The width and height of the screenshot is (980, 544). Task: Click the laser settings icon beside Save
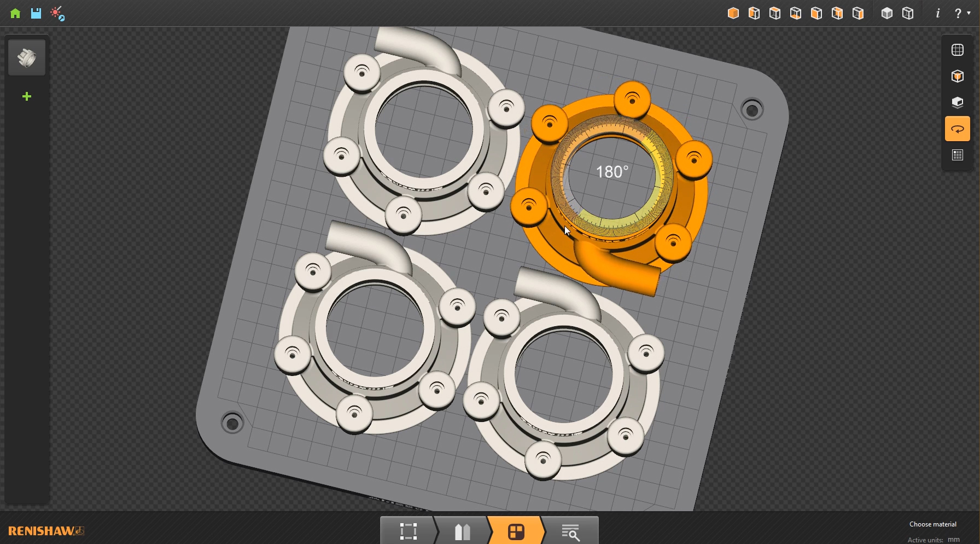coord(57,14)
